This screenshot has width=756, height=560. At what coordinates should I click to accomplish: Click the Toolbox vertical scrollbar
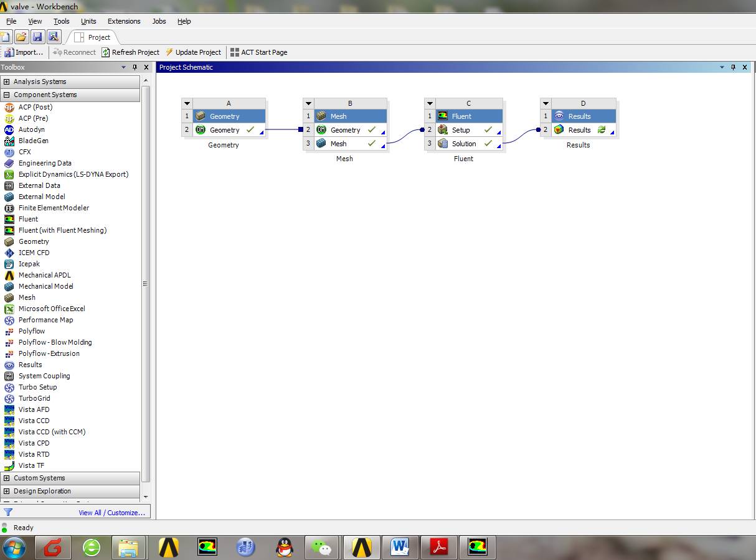[146, 284]
